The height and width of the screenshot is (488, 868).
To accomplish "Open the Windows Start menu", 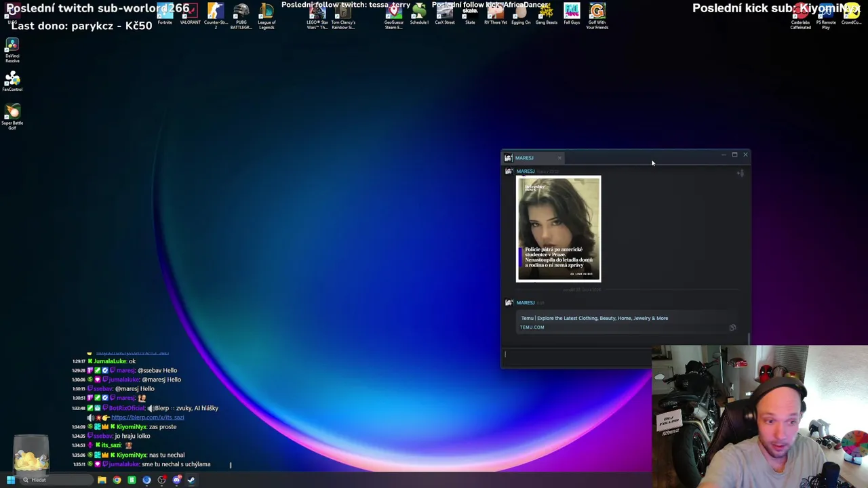I will pyautogui.click(x=11, y=480).
